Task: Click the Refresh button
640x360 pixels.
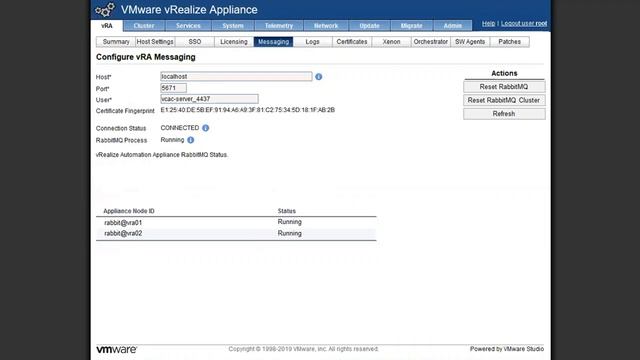Action: pos(504,114)
